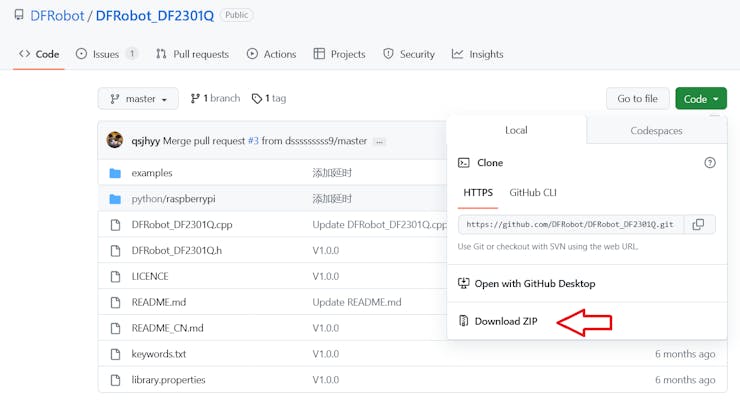Click the Download ZIP archive icon

point(464,321)
